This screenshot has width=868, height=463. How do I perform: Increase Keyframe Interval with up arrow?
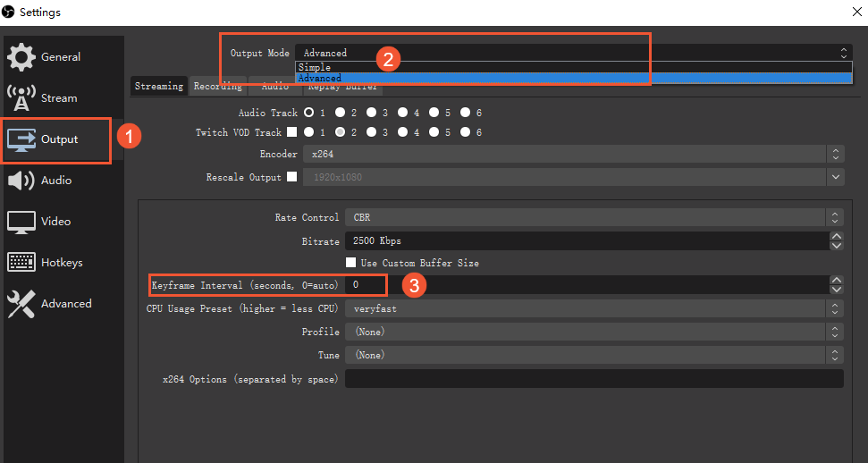837,280
